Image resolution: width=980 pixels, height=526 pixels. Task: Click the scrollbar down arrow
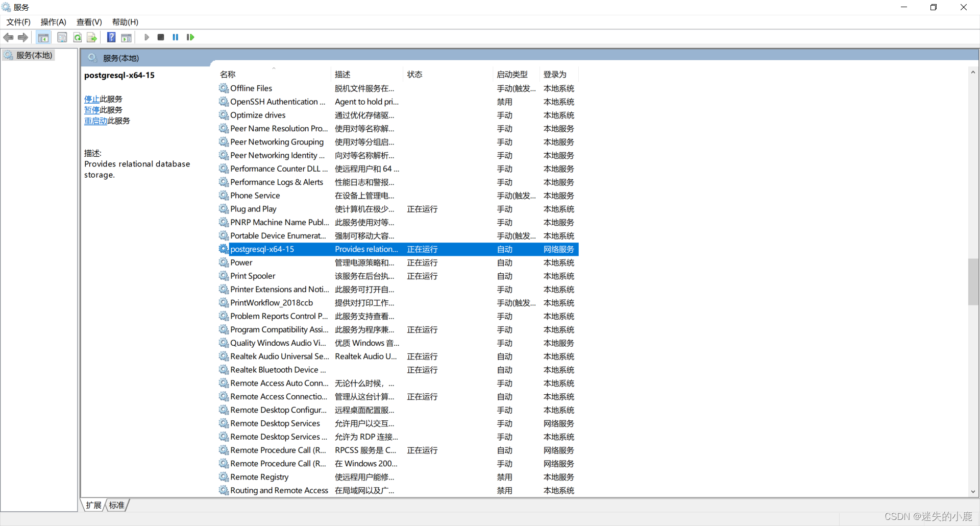pyautogui.click(x=973, y=492)
